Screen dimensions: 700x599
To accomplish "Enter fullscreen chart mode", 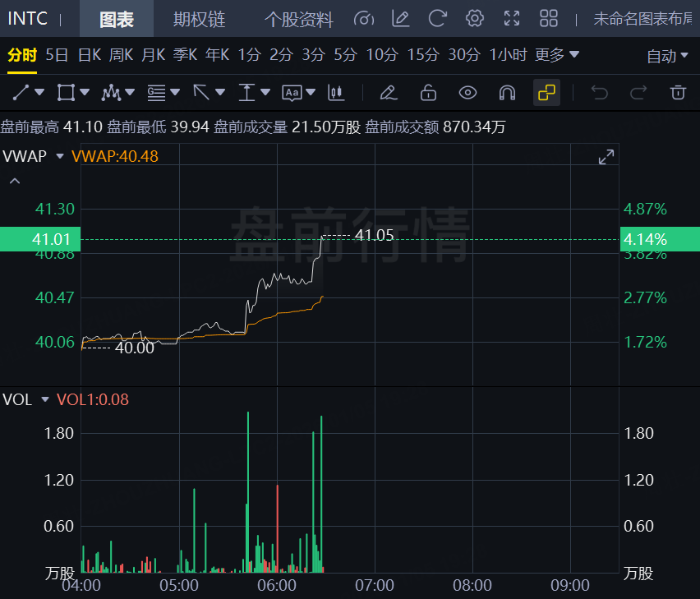I will click(511, 19).
